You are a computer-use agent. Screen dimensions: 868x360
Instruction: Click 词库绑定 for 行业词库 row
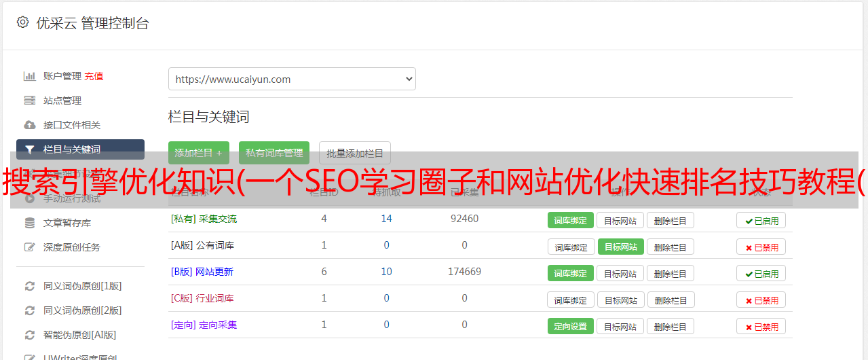point(571,300)
